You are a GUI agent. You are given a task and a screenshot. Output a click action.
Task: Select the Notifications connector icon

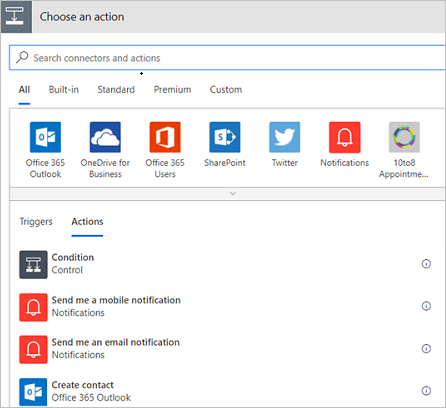pos(345,137)
